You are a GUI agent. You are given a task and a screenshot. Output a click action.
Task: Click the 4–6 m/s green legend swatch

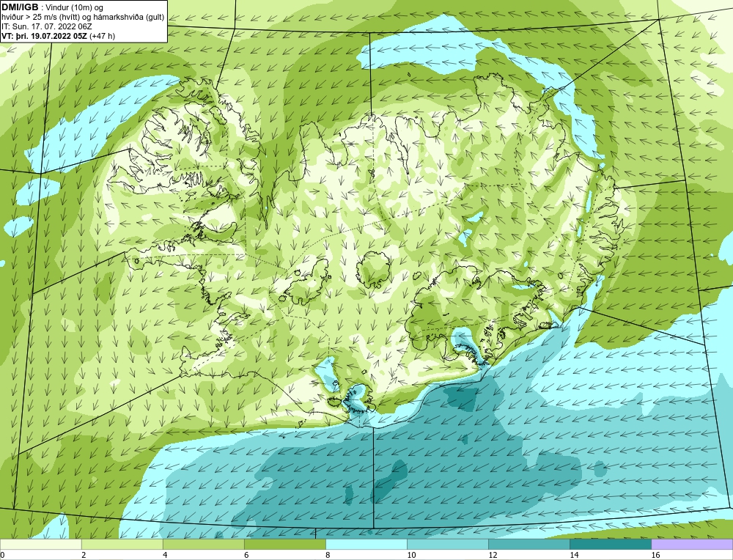click(x=203, y=544)
